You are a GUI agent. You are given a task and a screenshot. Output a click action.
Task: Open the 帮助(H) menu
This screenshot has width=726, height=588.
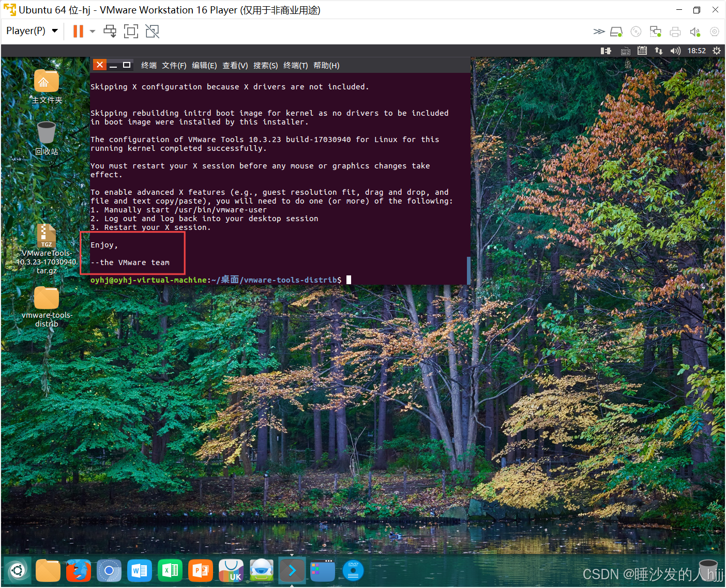326,65
